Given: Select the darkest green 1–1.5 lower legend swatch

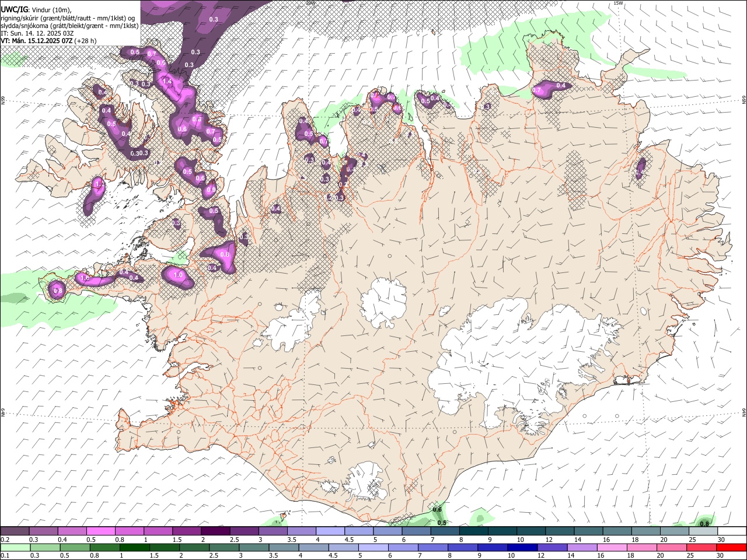Looking at the screenshot, I should click(134, 547).
